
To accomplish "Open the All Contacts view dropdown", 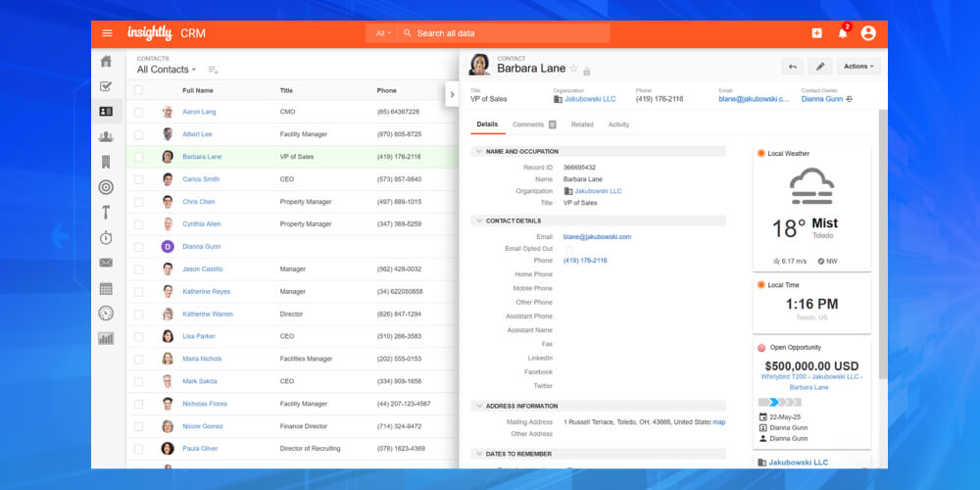I will [x=167, y=70].
